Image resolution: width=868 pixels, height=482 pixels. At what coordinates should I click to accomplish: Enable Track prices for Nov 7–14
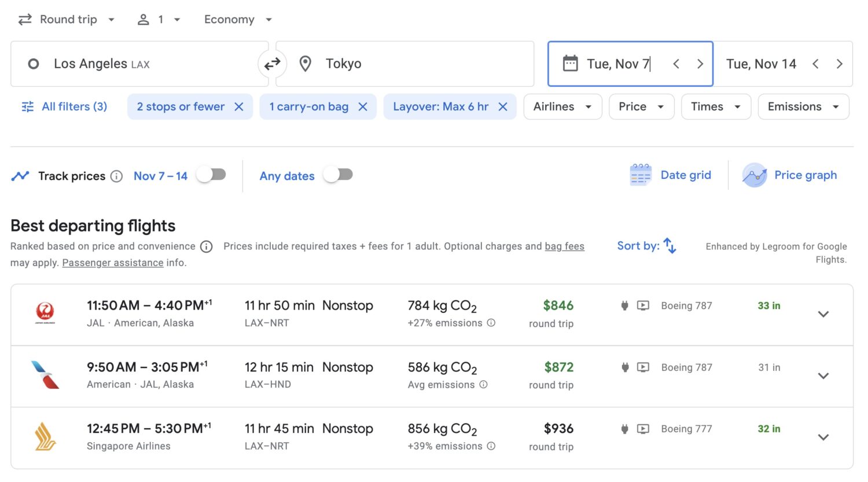pos(211,175)
